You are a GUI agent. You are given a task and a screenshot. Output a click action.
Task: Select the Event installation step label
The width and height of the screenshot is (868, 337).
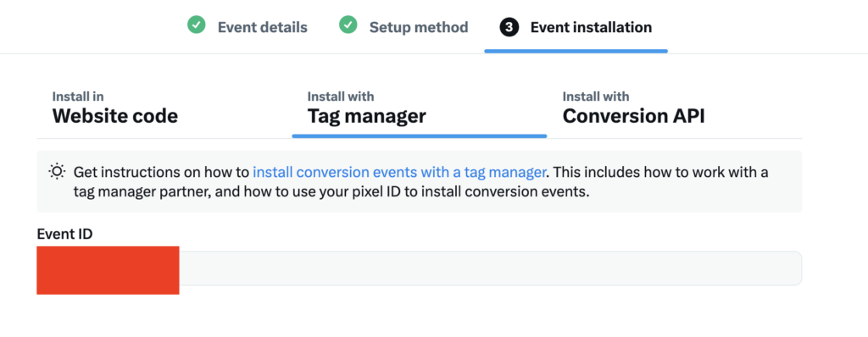click(591, 27)
